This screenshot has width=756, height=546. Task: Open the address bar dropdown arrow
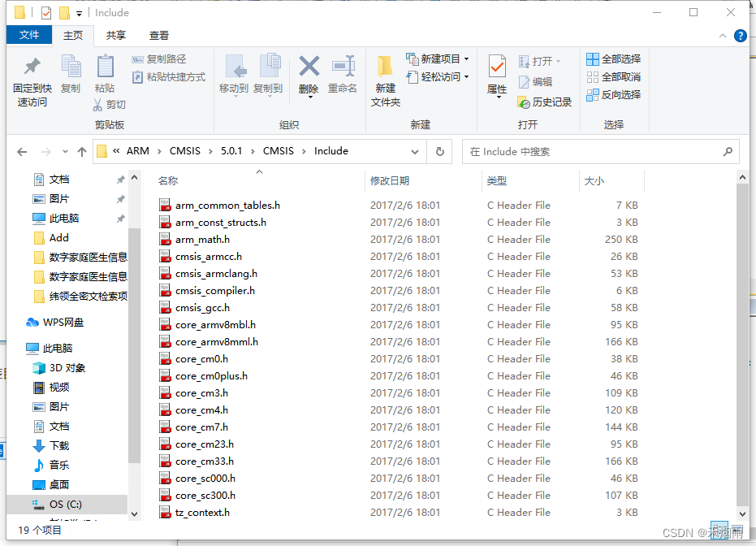point(415,151)
